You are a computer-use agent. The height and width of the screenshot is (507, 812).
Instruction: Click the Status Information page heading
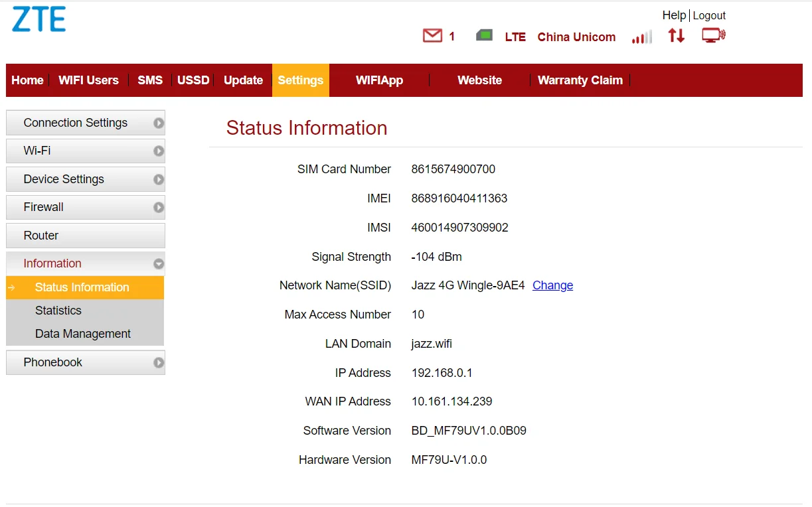[307, 127]
